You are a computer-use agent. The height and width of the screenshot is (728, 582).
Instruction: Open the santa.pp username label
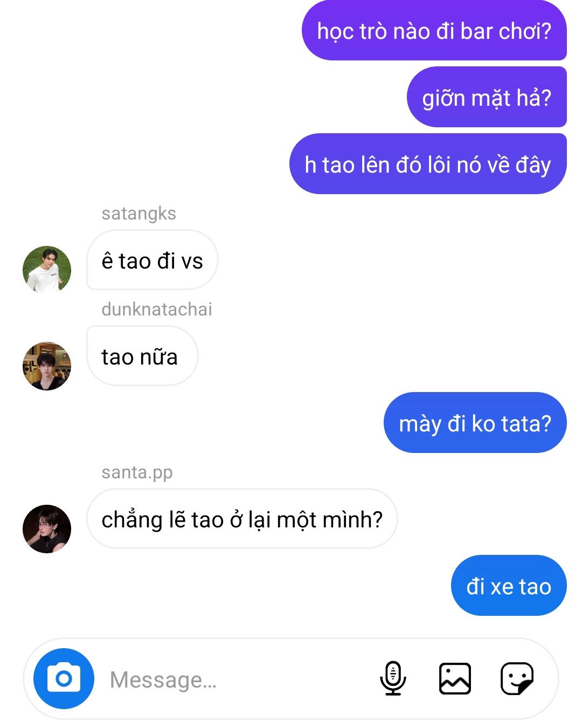137,472
